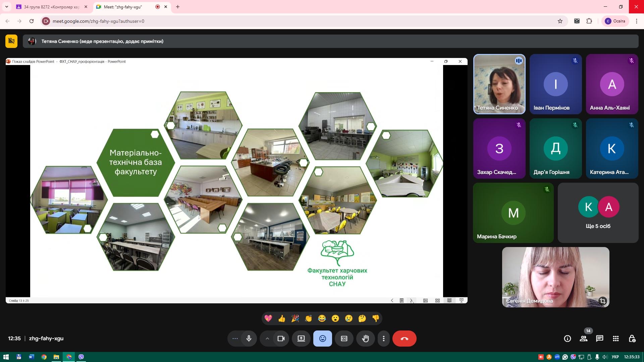This screenshot has height=362, width=644.
Task: Open the in-call chat panel
Action: coord(599,339)
